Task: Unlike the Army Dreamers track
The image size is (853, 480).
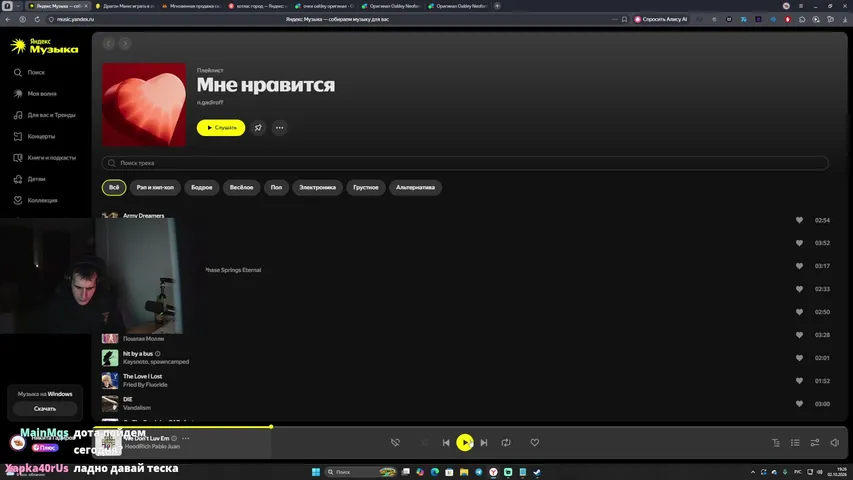Action: coord(799,220)
